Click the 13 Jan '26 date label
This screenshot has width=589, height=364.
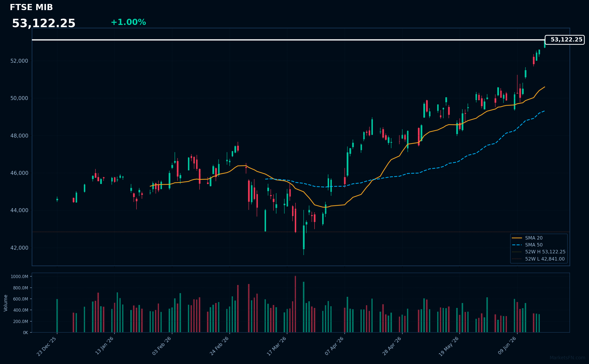click(x=104, y=346)
